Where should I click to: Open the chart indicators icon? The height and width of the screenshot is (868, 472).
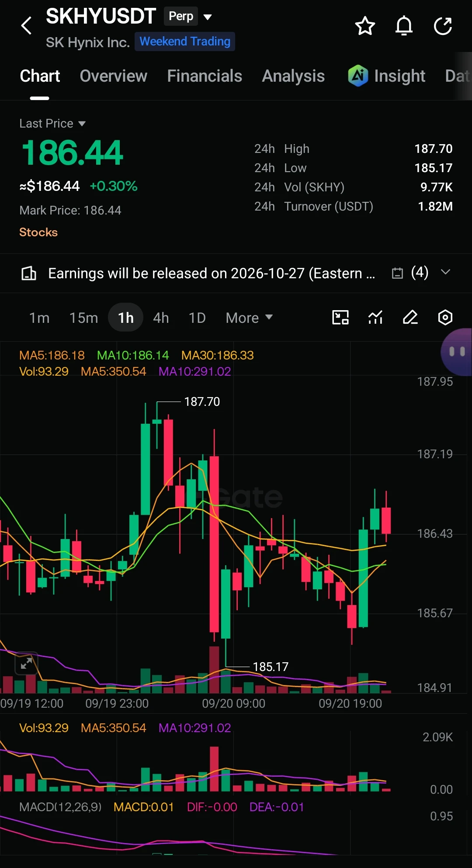(375, 318)
